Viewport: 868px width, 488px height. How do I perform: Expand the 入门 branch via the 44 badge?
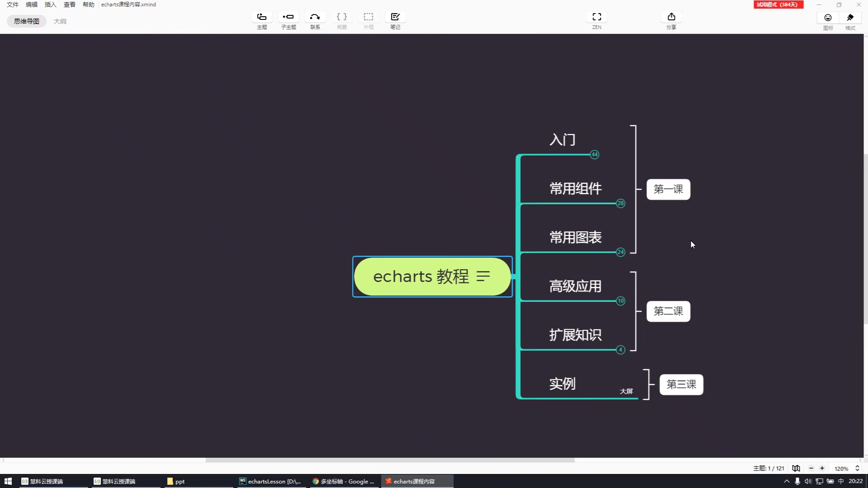pos(594,155)
